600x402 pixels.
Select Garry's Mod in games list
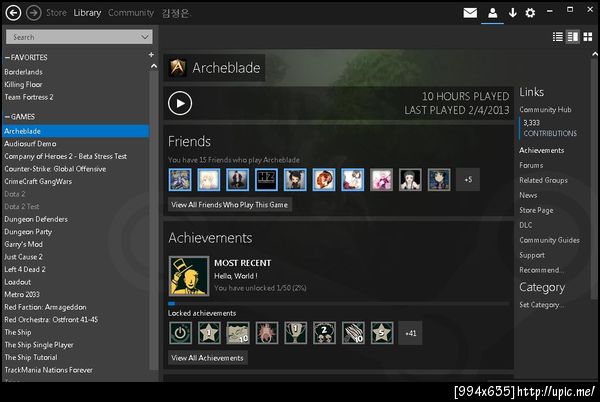click(x=23, y=244)
